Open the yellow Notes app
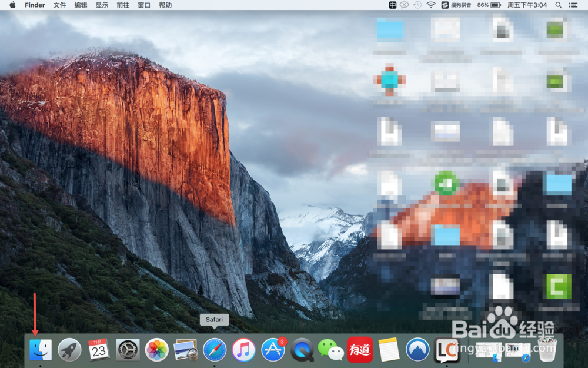The height and width of the screenshot is (368, 588). click(389, 350)
